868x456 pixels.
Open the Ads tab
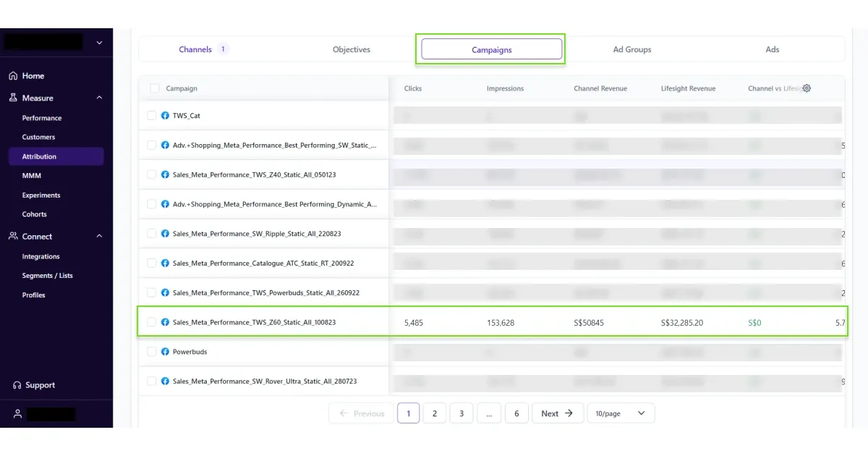773,49
